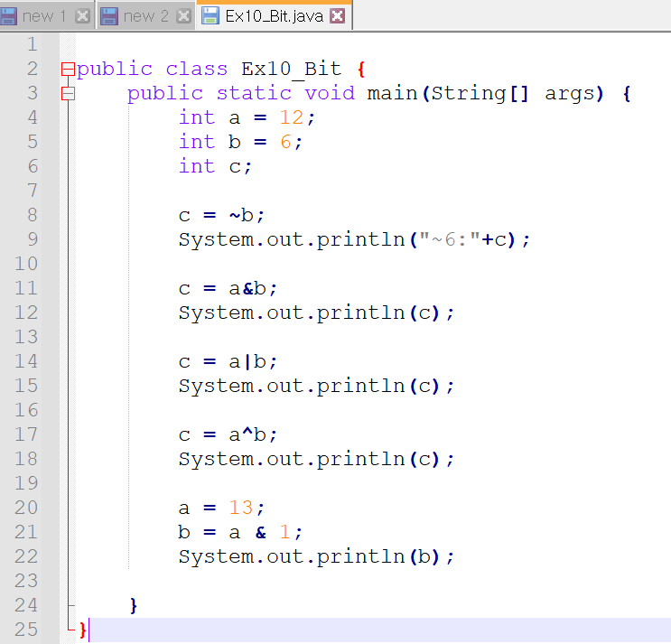671x644 pixels.
Task: Click the 'args' parameter
Action: coord(569,94)
